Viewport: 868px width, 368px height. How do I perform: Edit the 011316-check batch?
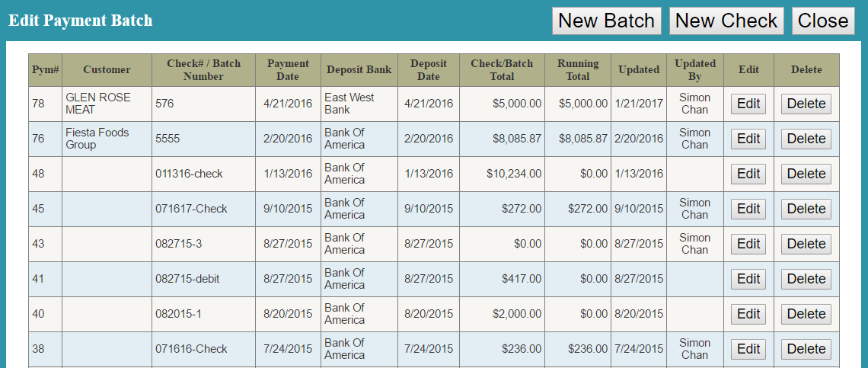pos(748,174)
